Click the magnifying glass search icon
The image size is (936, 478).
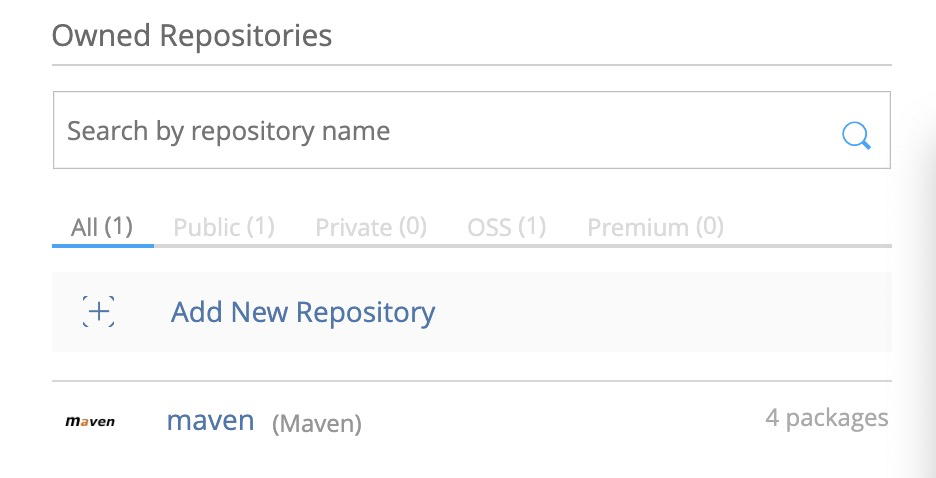856,134
